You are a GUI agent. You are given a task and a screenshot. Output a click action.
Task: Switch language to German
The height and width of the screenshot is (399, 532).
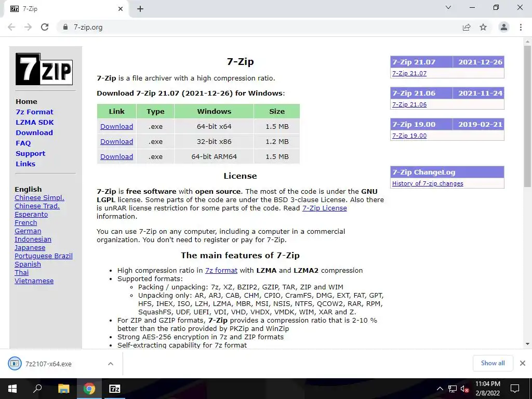pos(28,231)
